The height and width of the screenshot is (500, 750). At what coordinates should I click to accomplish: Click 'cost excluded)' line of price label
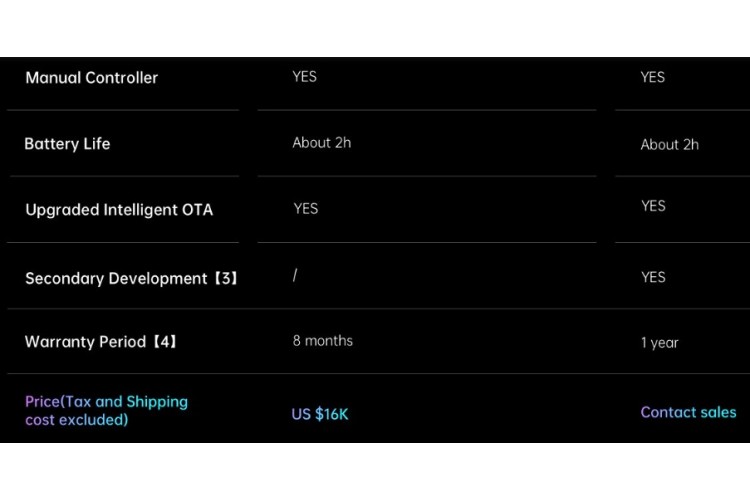[77, 420]
